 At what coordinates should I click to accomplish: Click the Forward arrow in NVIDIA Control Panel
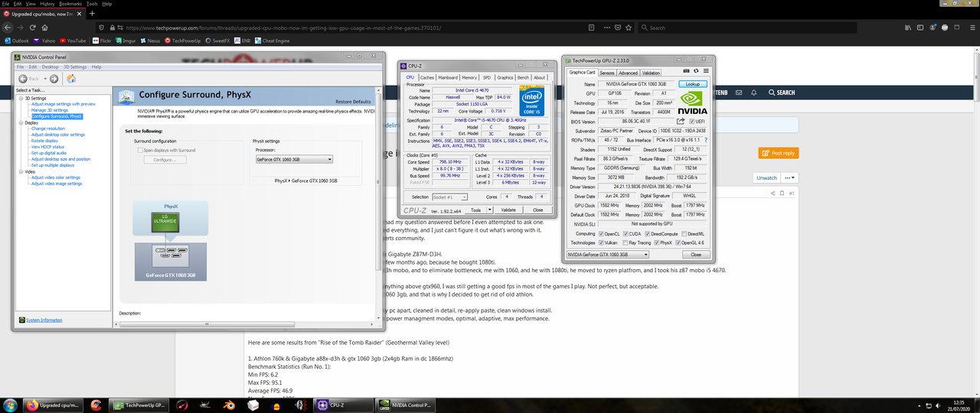(54, 78)
